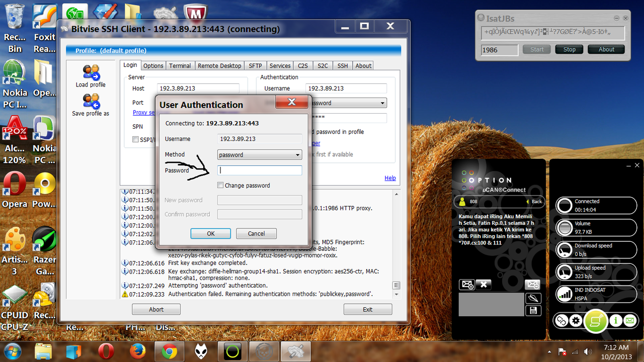Image resolution: width=644 pixels, height=362 pixels.
Task: Open Google Chrome from the taskbar
Action: coord(169,352)
